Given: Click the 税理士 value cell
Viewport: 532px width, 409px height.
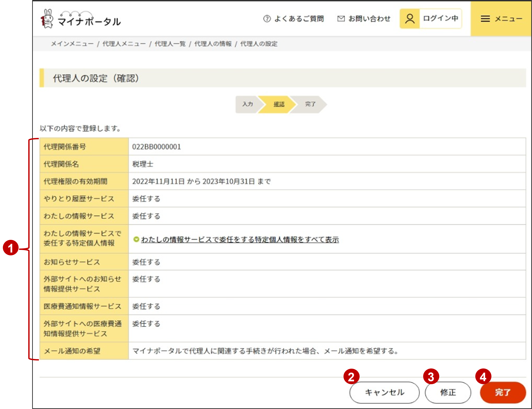Looking at the screenshot, I should tap(327, 164).
